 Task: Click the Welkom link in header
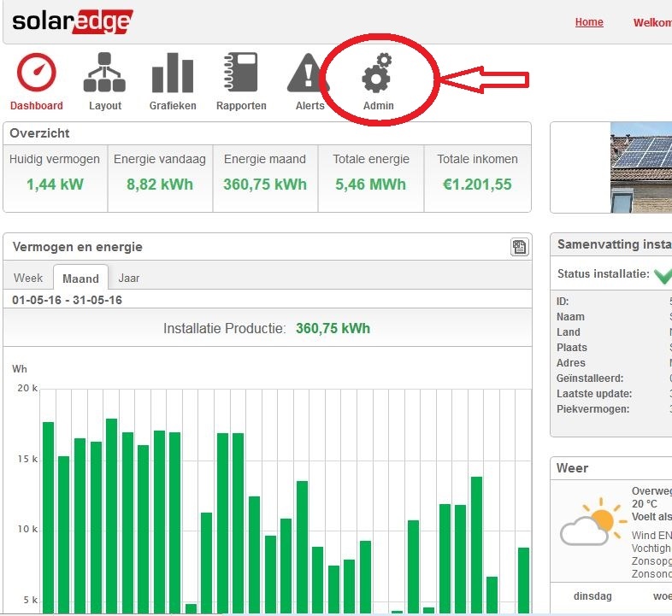tap(651, 23)
